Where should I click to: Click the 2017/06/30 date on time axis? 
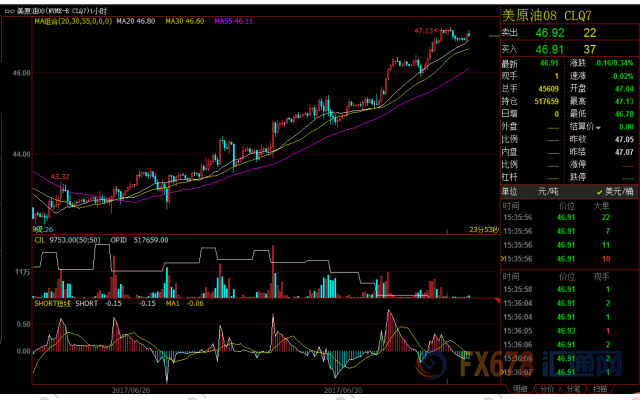[x=343, y=390]
